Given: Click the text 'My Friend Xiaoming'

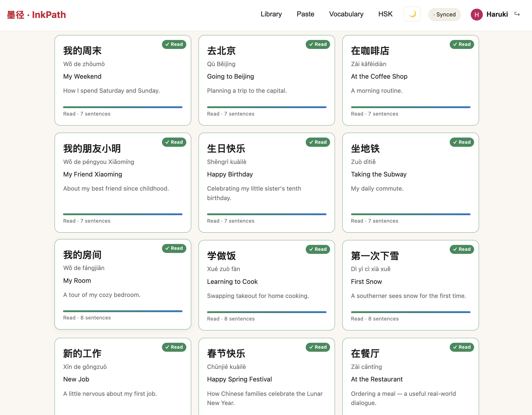Looking at the screenshot, I should [x=93, y=174].
